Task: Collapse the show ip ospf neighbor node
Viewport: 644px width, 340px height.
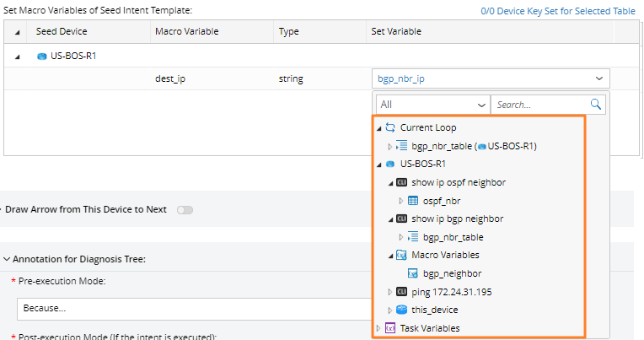Action: coord(389,182)
